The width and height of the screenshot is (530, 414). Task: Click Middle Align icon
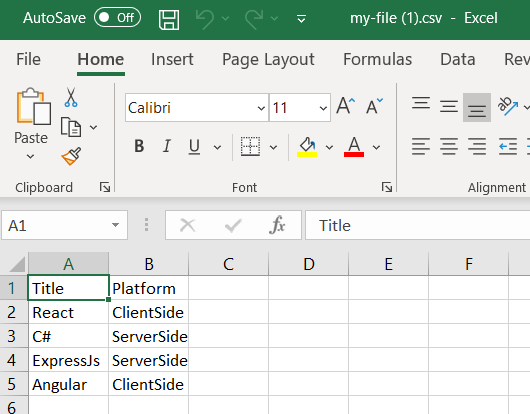coord(449,106)
